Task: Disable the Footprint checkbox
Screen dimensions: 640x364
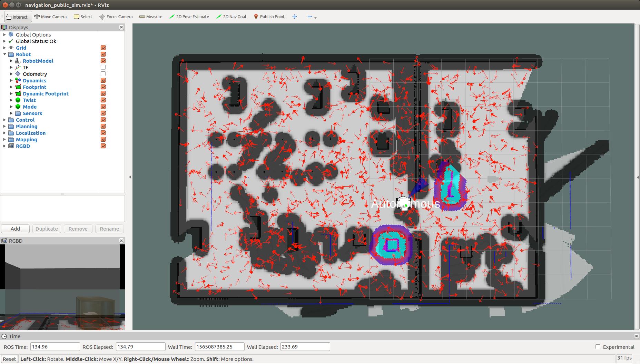Action: (103, 87)
